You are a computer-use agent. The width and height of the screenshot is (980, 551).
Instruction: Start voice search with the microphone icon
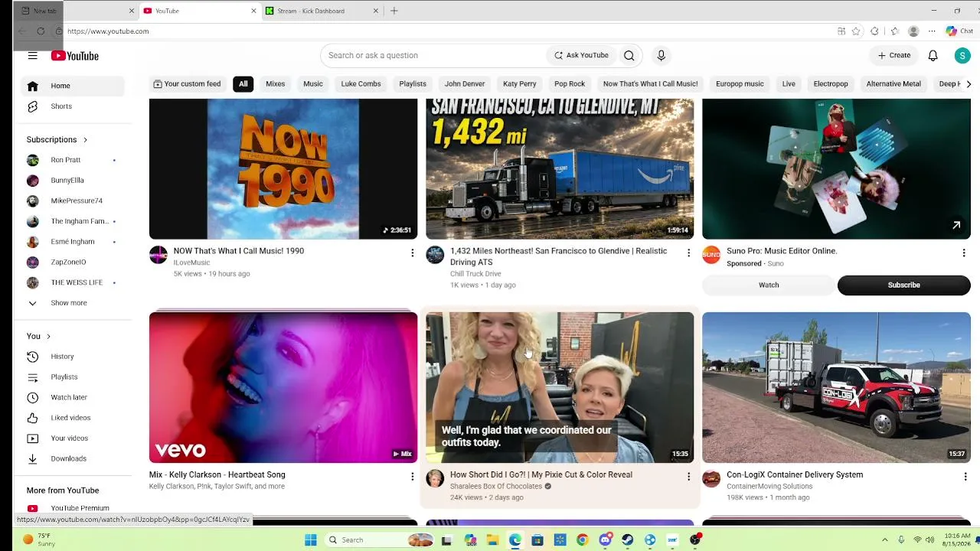pos(661,55)
